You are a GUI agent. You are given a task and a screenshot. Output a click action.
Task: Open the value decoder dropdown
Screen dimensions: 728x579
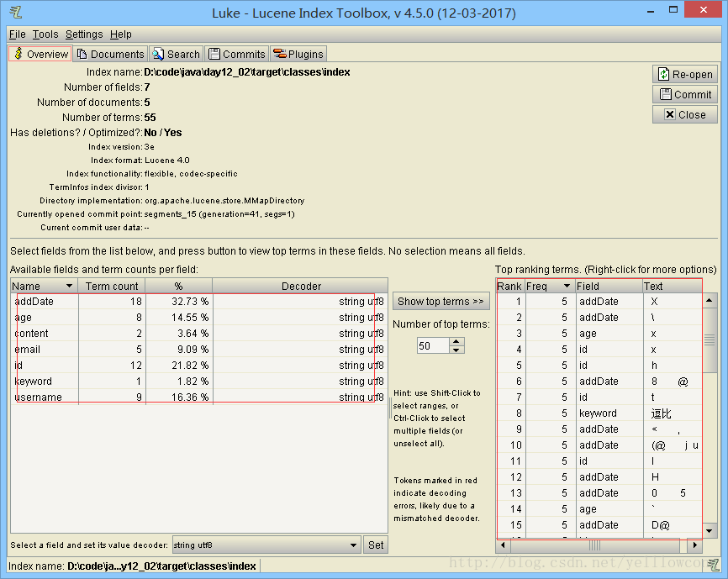coord(266,545)
